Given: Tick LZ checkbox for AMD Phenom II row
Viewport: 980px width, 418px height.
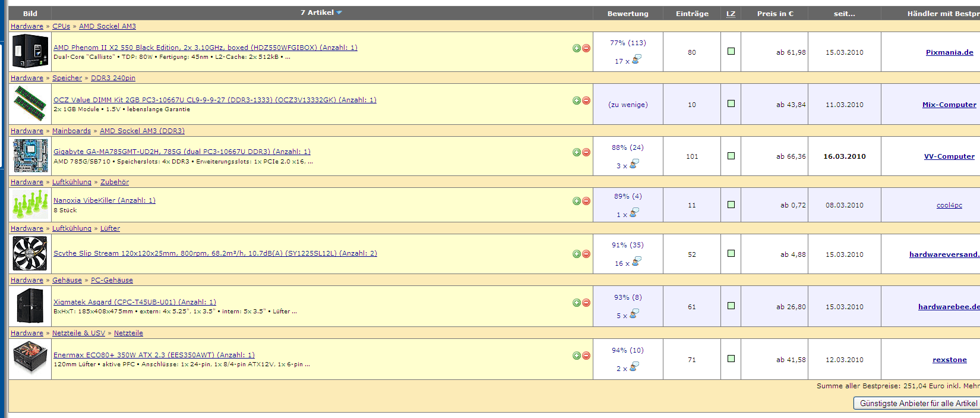Looking at the screenshot, I should [x=731, y=51].
